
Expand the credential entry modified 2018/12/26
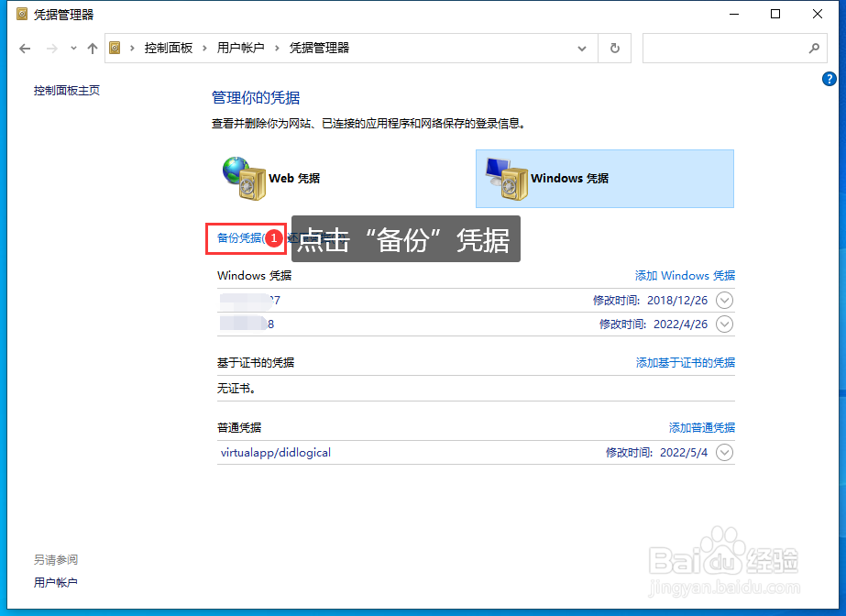point(723,300)
